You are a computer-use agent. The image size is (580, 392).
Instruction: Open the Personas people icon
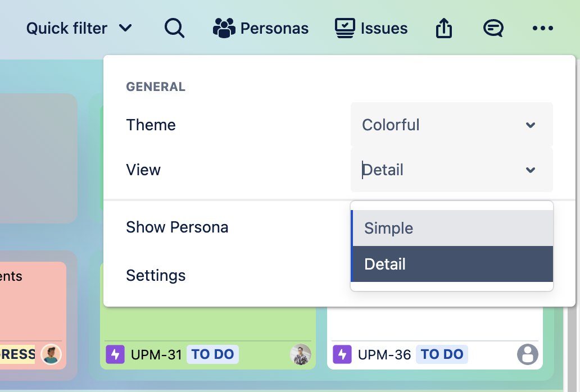click(x=224, y=28)
